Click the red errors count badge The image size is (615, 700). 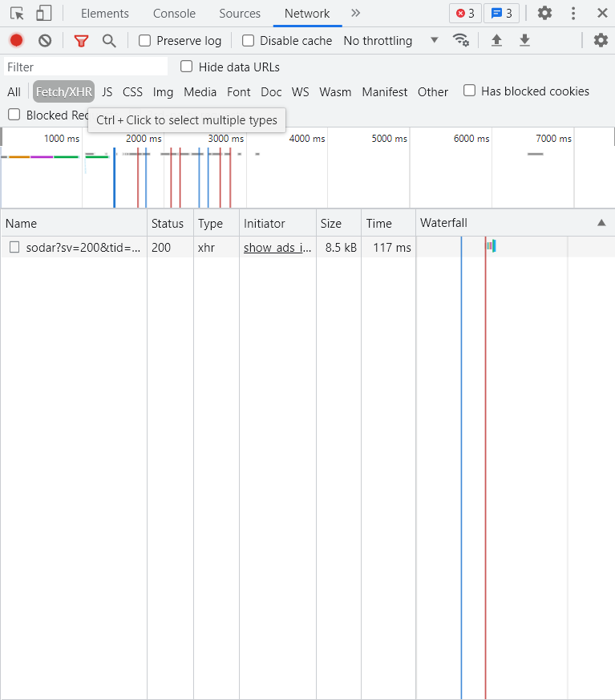(465, 14)
